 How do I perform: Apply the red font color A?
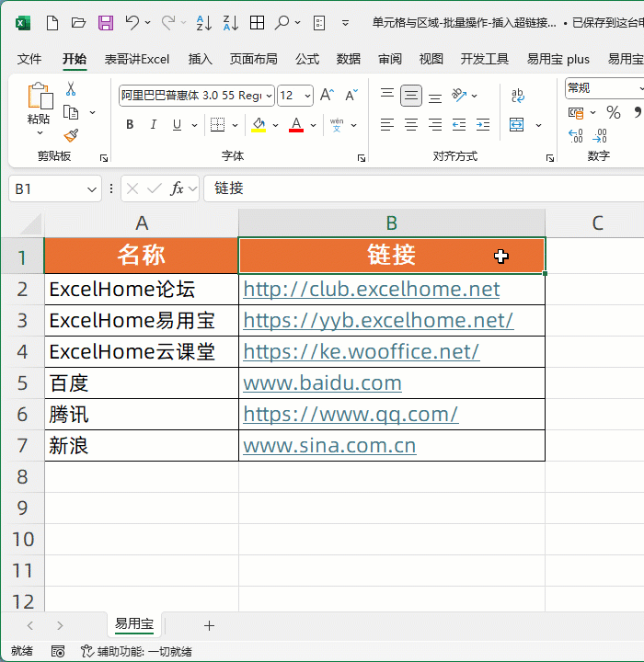click(x=296, y=125)
